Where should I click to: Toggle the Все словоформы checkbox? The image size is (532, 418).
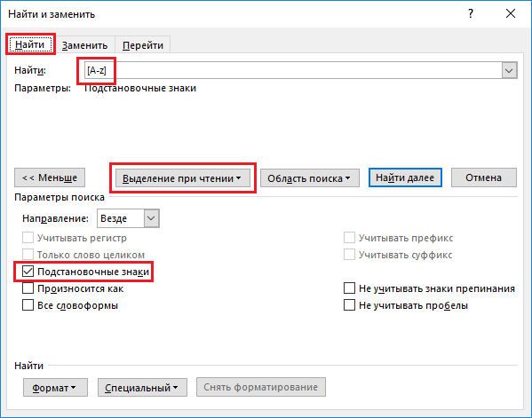(x=28, y=304)
